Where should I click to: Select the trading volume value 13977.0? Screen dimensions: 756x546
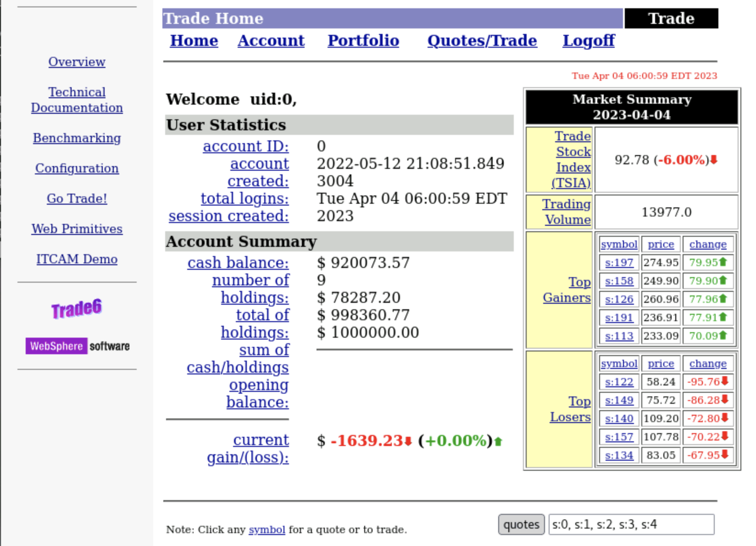tap(667, 212)
